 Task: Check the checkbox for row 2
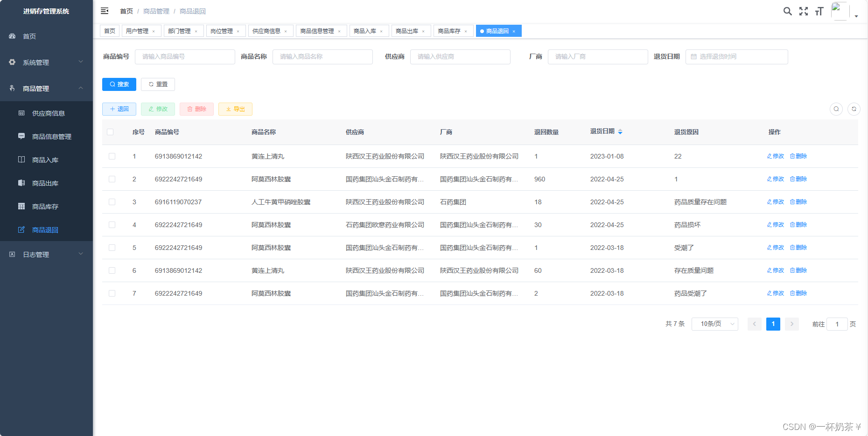(112, 179)
